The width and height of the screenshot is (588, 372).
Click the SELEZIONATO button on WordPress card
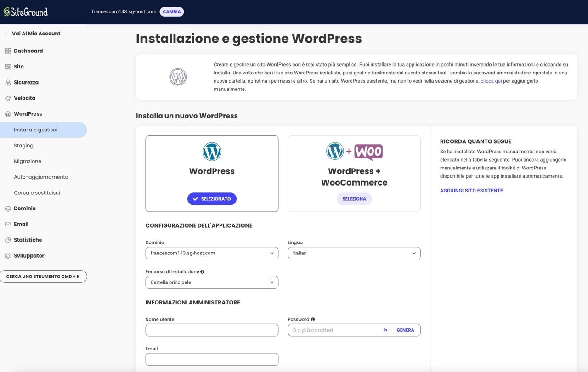212,199
